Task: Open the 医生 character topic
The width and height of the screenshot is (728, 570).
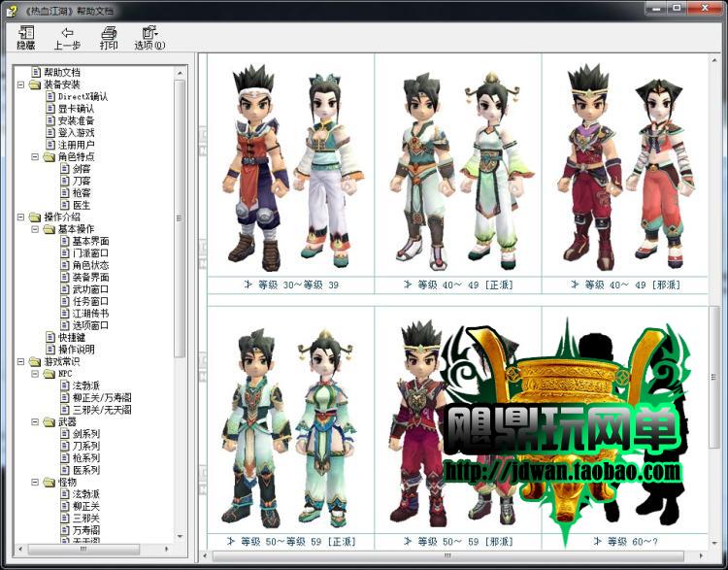Action: 82,205
